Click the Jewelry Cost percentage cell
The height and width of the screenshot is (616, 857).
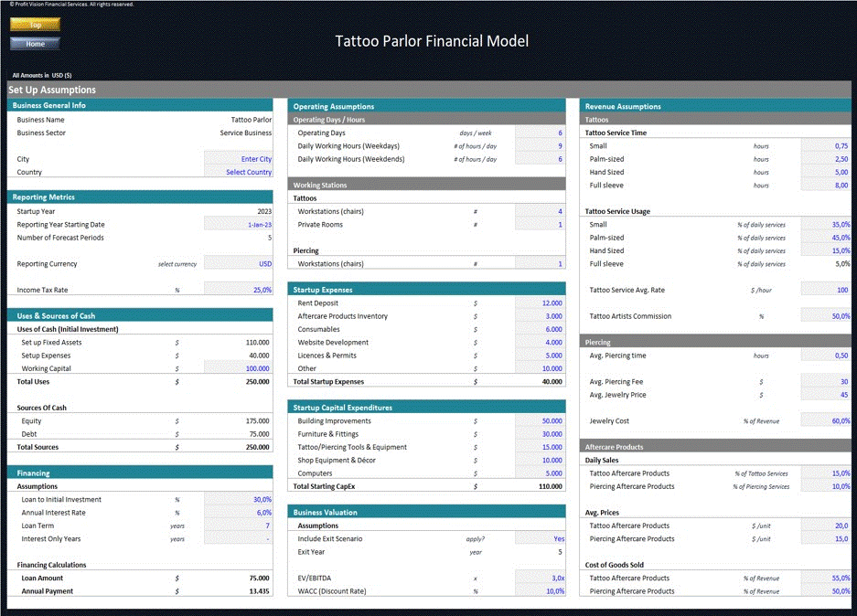coord(826,420)
